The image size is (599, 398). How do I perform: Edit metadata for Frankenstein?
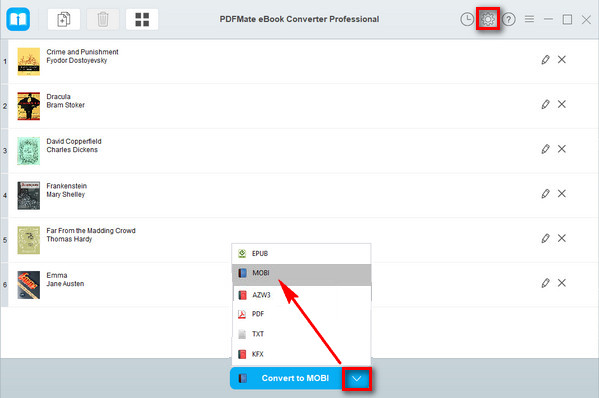click(545, 194)
